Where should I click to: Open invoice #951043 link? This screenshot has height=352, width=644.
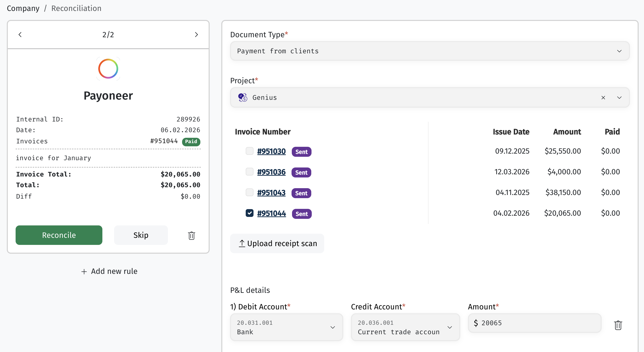[x=271, y=193]
